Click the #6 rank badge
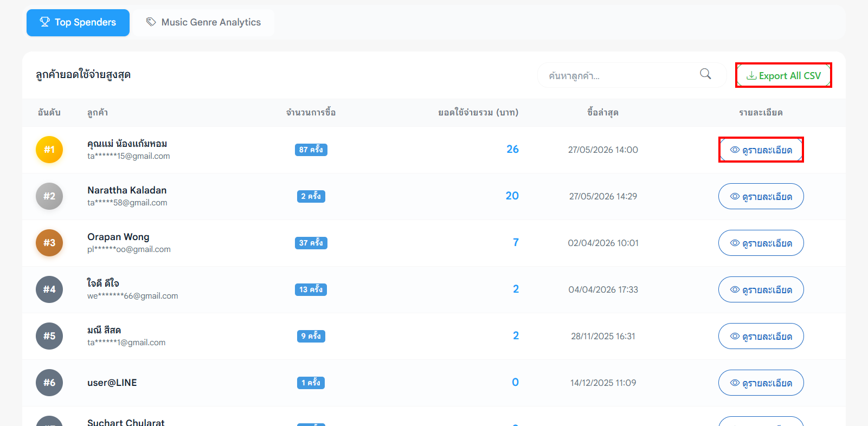 [49, 383]
